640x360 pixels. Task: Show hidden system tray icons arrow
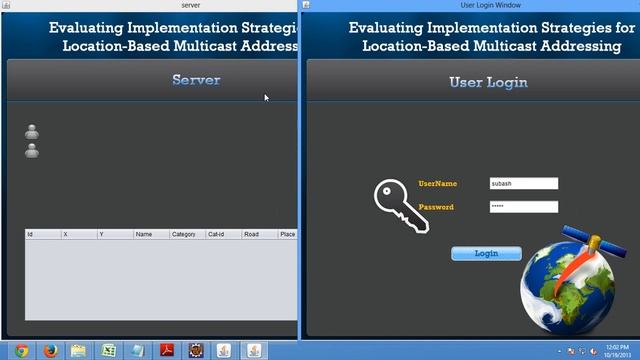click(559, 351)
